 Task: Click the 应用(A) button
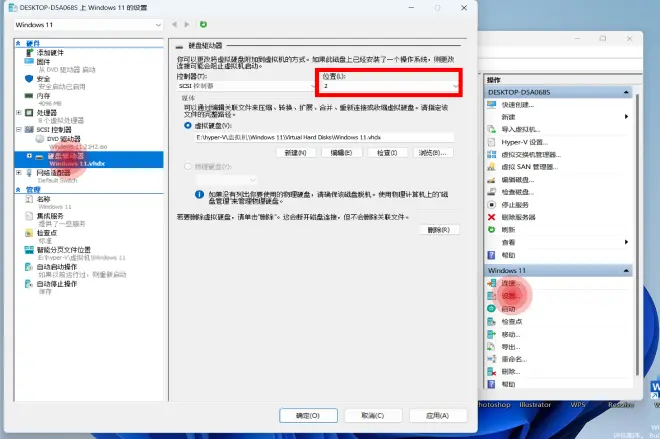[438, 415]
